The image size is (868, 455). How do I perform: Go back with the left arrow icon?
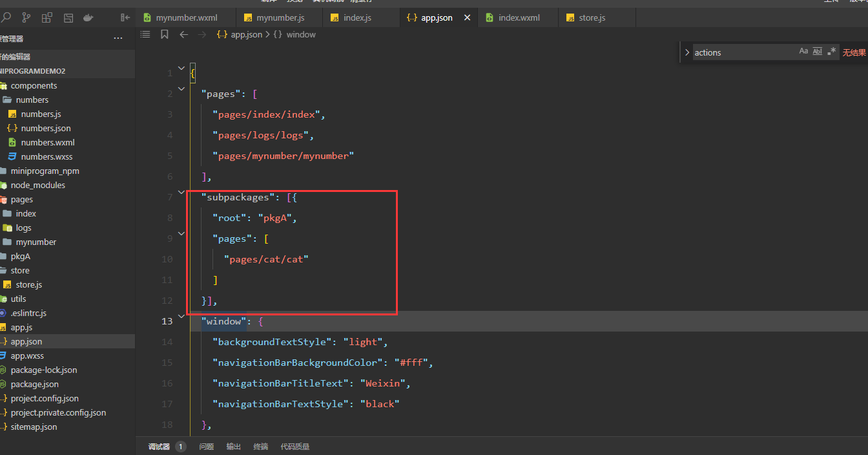(184, 34)
